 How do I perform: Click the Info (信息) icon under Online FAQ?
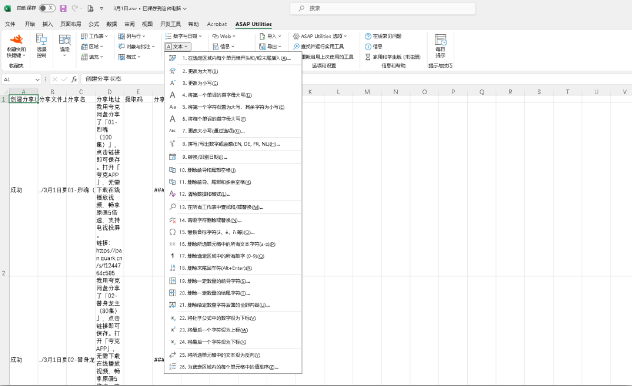pos(373,46)
